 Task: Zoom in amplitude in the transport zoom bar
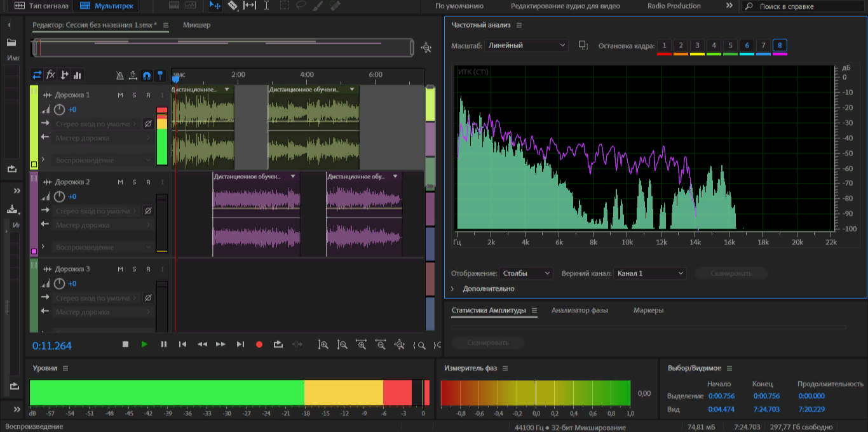(323, 344)
